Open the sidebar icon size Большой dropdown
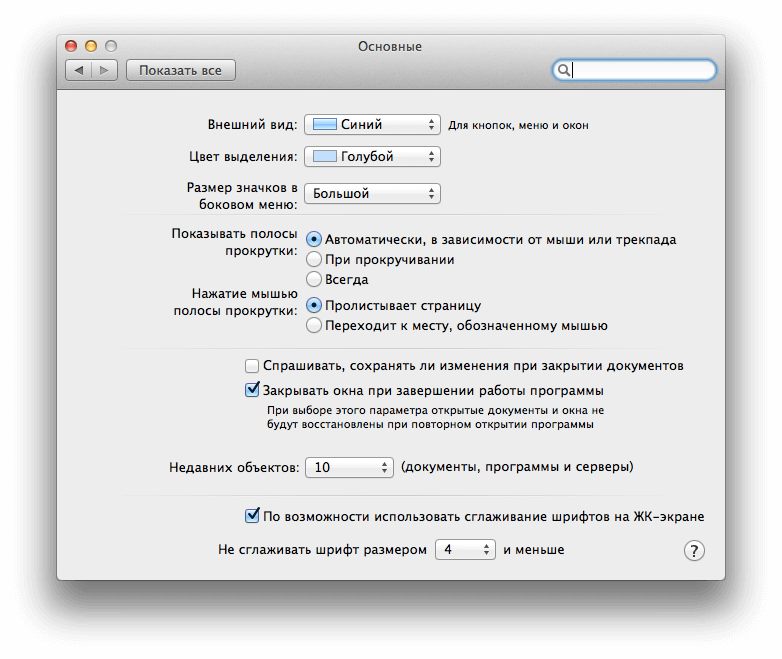This screenshot has height=659, width=782. 372,194
